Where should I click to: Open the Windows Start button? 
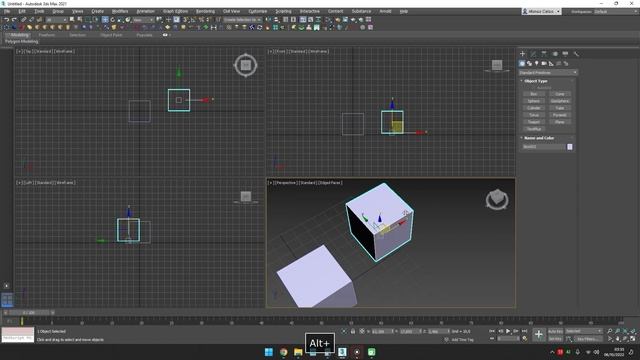[269, 352]
